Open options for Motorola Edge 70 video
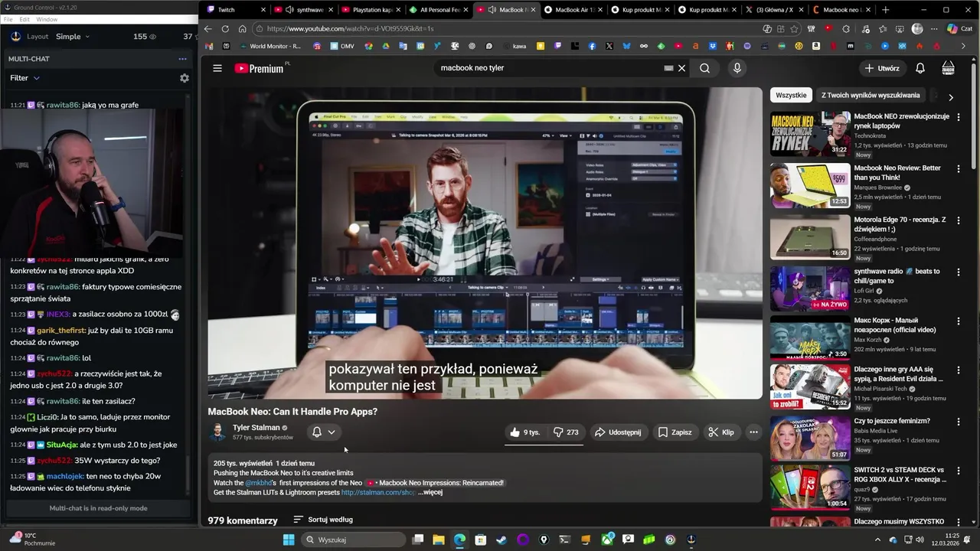This screenshot has height=551, width=980. pyautogui.click(x=958, y=220)
